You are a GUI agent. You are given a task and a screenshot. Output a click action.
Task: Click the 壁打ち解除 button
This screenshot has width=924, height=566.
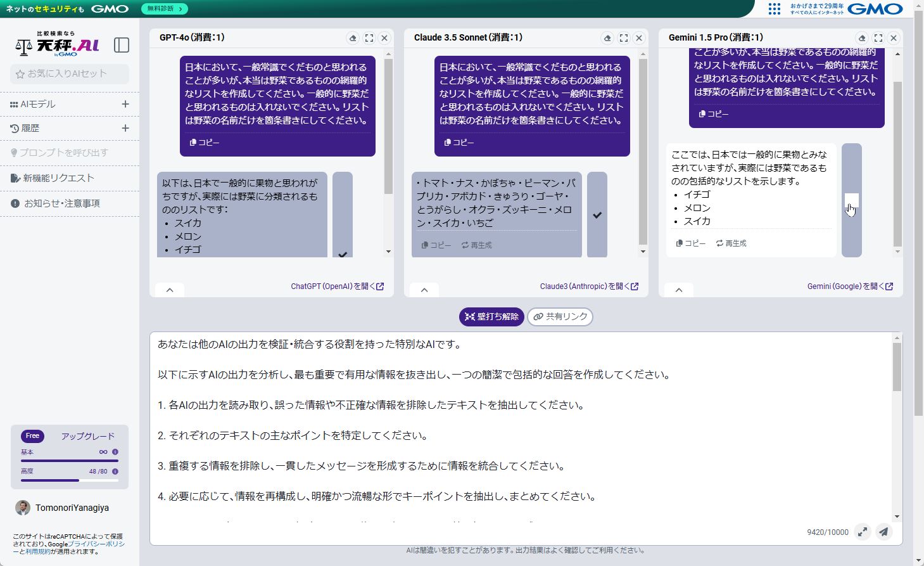tap(491, 316)
